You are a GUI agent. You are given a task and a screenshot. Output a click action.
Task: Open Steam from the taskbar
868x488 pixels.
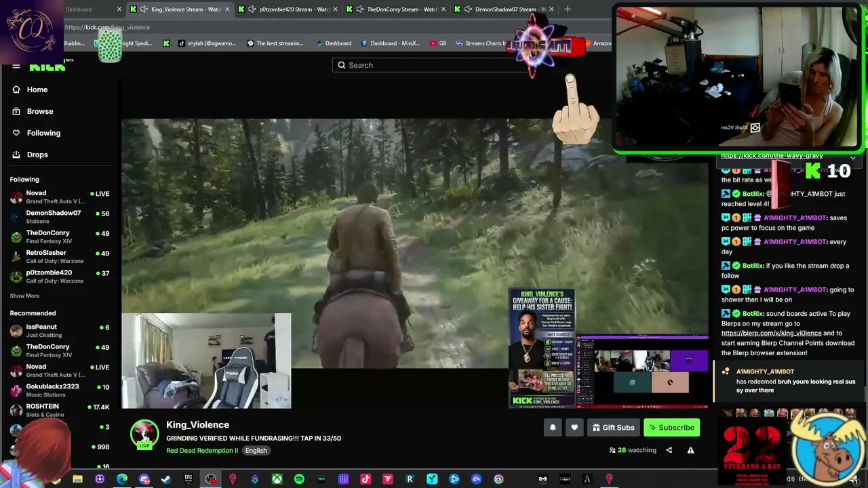pos(166,480)
